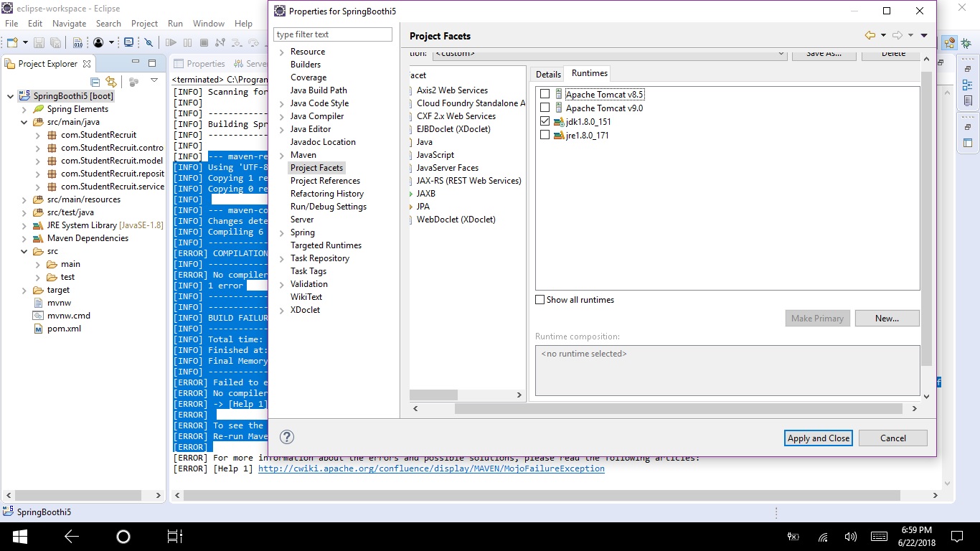Open the Window menu
The height and width of the screenshot is (551, 980).
[x=209, y=24]
